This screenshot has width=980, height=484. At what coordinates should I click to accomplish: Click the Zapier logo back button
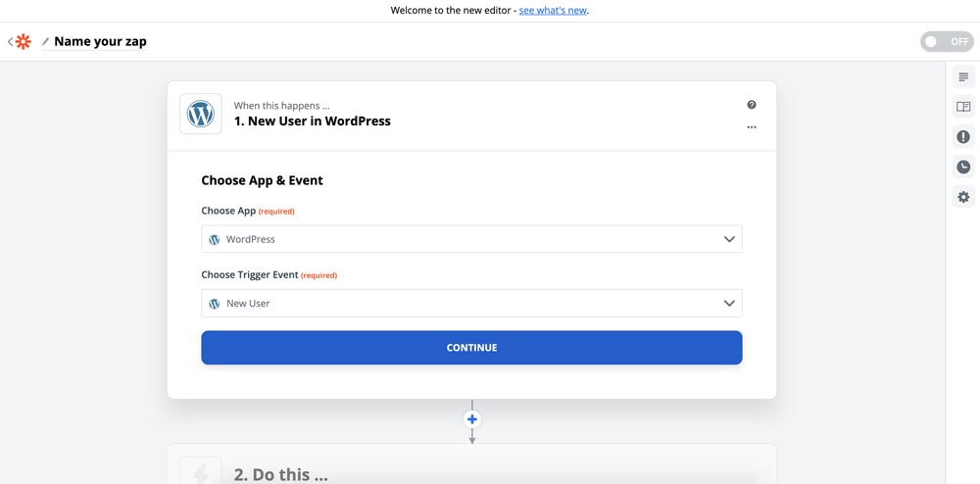(21, 42)
